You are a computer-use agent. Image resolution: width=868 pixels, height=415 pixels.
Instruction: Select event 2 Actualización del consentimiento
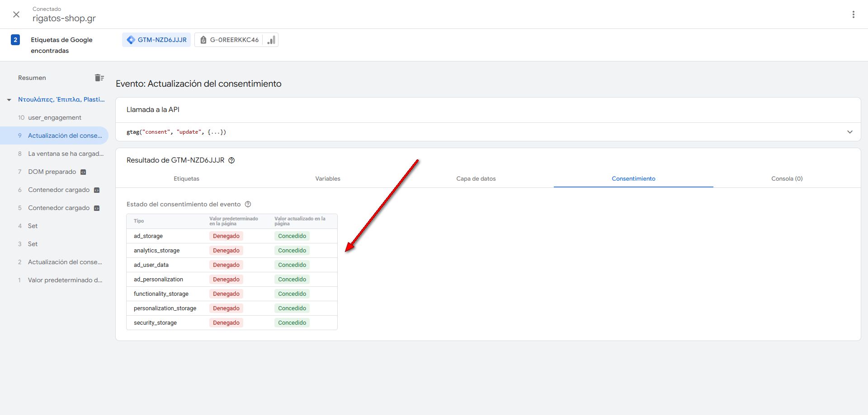(54, 262)
